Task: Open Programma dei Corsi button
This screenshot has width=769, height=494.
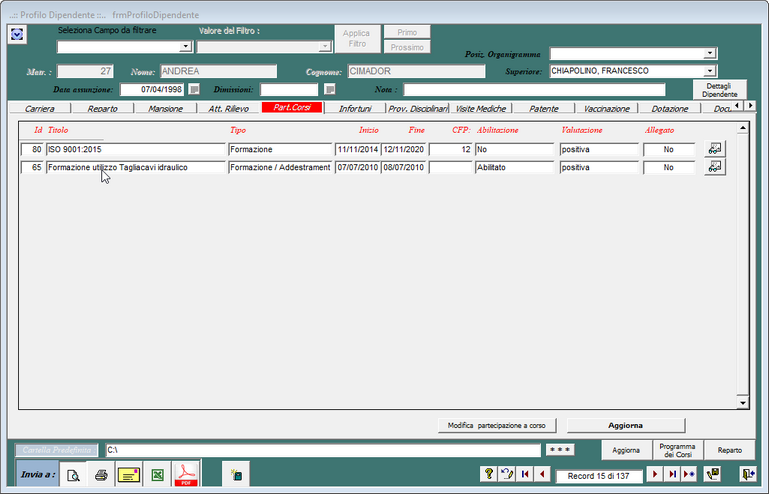Action: click(677, 450)
